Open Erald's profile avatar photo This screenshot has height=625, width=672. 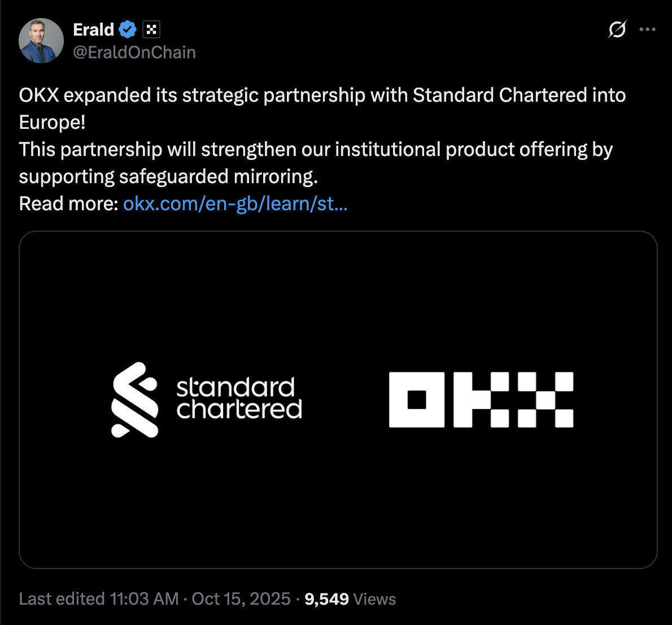click(41, 41)
